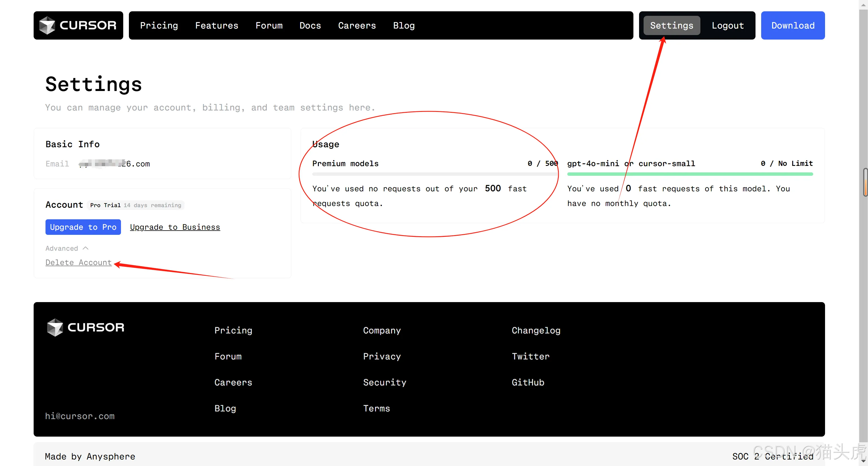Follow the Upgrade to Business link
Viewport: 868px width, 466px height.
tap(175, 227)
